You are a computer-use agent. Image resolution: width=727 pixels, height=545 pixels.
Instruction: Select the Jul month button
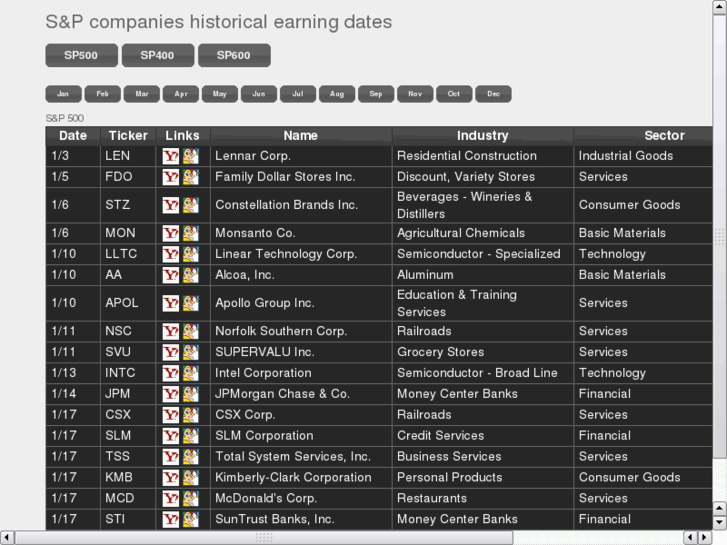click(298, 94)
